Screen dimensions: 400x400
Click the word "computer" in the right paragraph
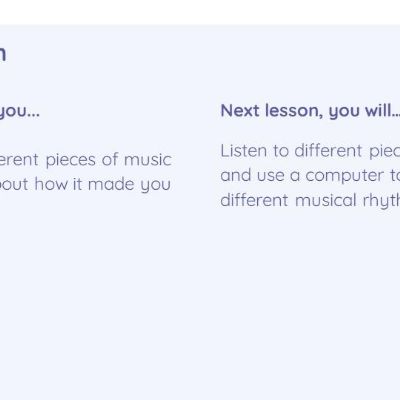pyautogui.click(x=345, y=176)
